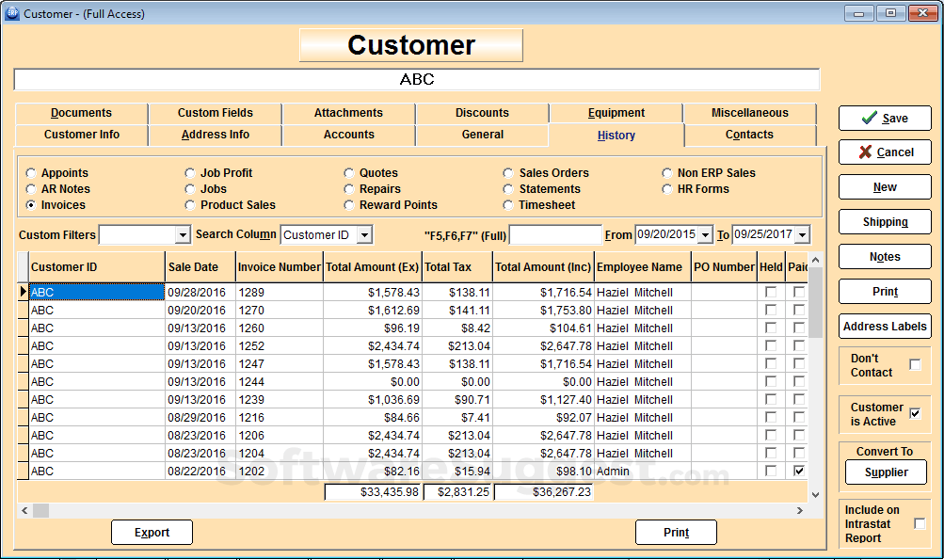The width and height of the screenshot is (944, 560).
Task: Click the customer icon in the title bar
Action: pos(13,13)
